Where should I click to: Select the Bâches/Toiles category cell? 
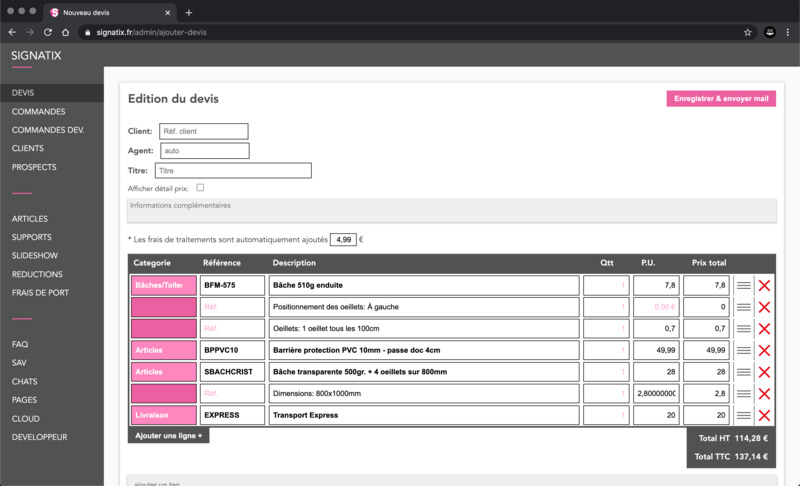coord(163,286)
